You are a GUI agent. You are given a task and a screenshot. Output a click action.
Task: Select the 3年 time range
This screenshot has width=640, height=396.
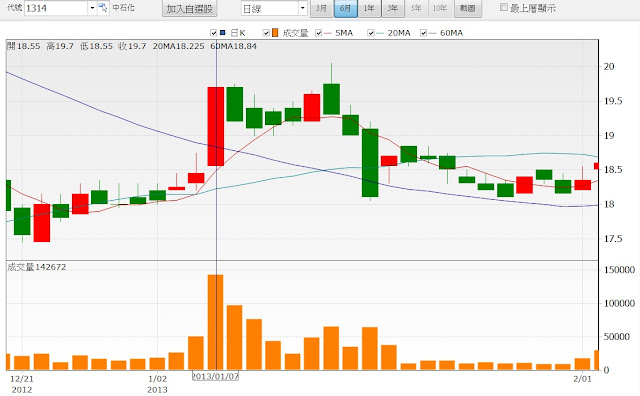coord(393,9)
